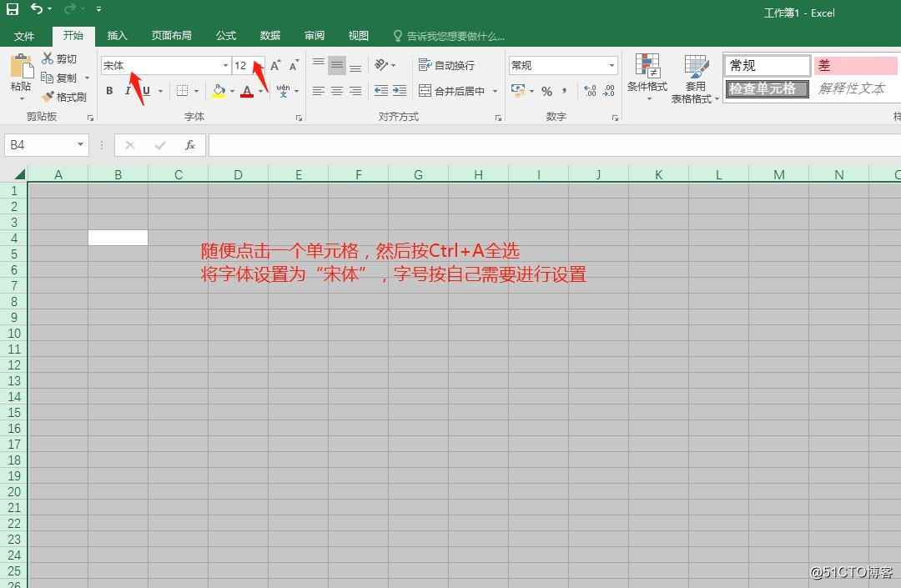Toggle Bold formatting
The image size is (901, 588).
click(x=109, y=91)
